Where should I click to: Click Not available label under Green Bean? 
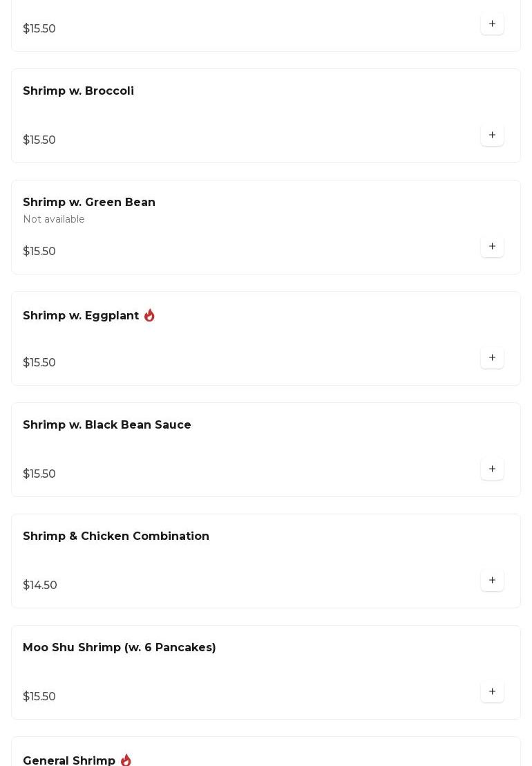tap(54, 220)
